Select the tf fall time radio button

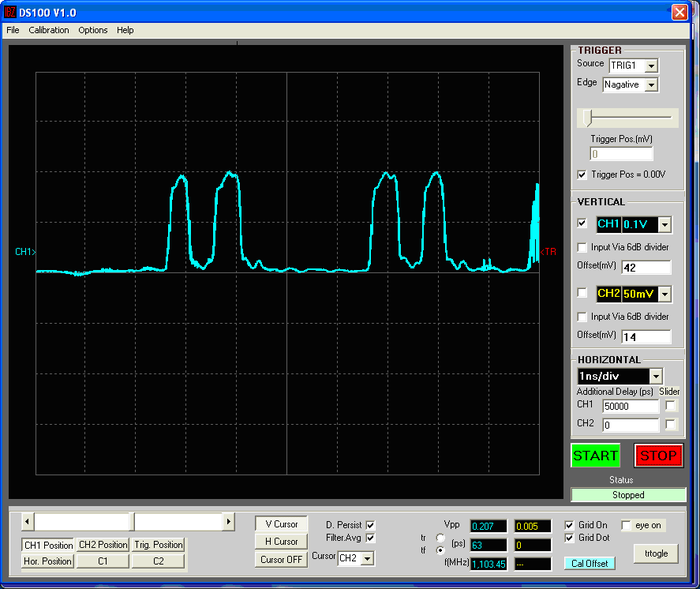(440, 550)
